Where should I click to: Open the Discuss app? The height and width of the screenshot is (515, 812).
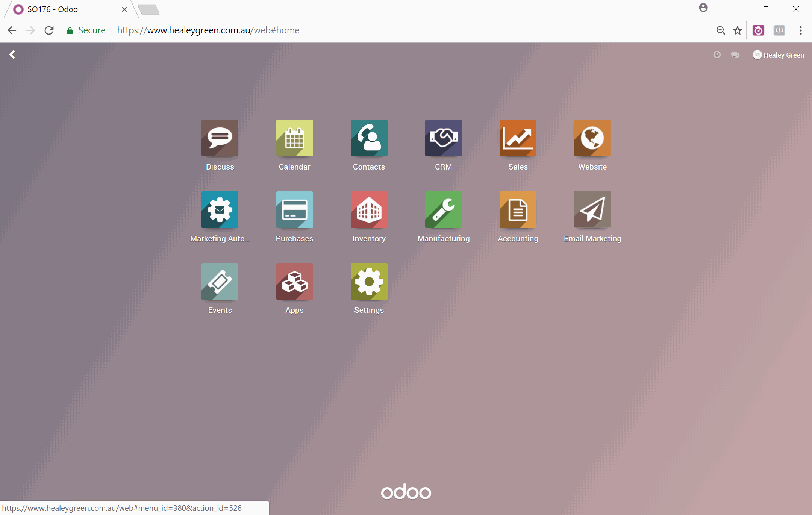[x=220, y=138]
